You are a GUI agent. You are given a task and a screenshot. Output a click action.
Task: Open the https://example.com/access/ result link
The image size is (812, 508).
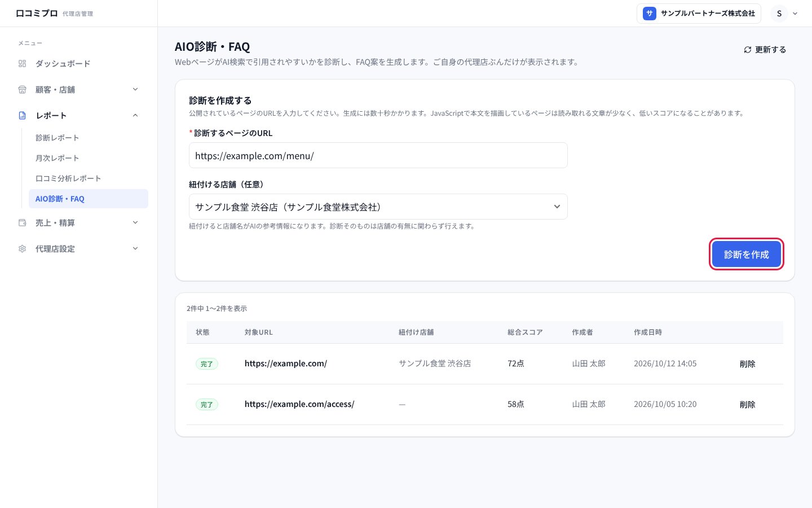tap(299, 404)
